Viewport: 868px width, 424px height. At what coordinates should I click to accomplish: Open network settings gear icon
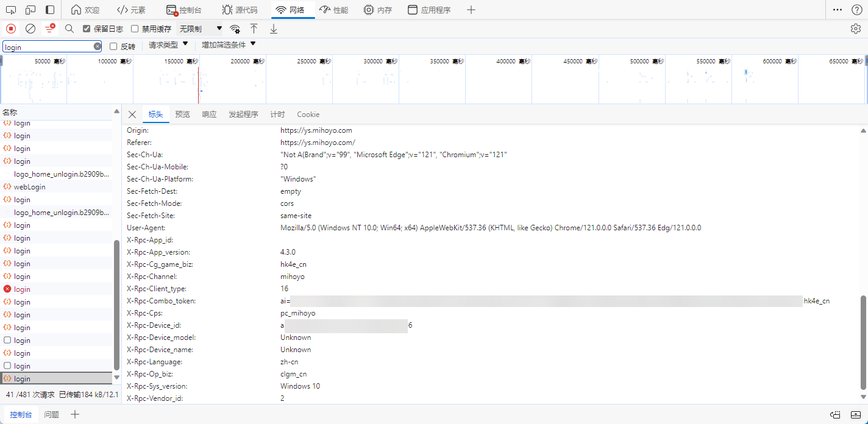[856, 29]
